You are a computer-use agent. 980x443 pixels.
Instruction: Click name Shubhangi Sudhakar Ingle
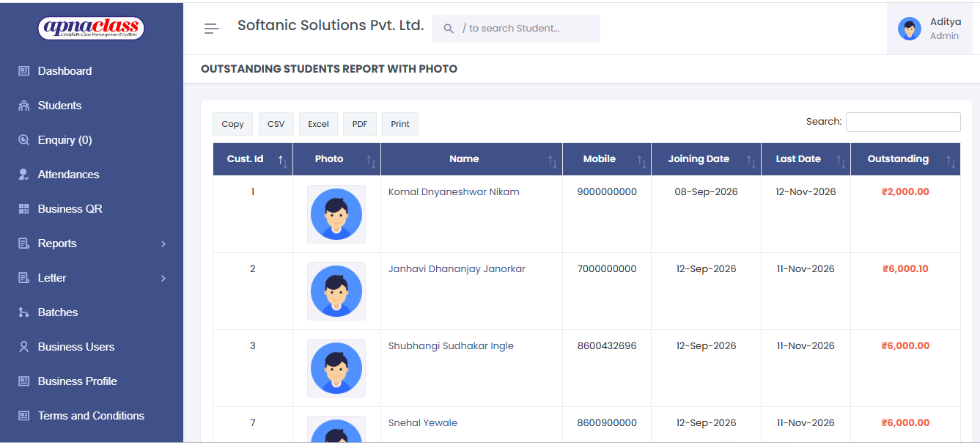pos(451,346)
